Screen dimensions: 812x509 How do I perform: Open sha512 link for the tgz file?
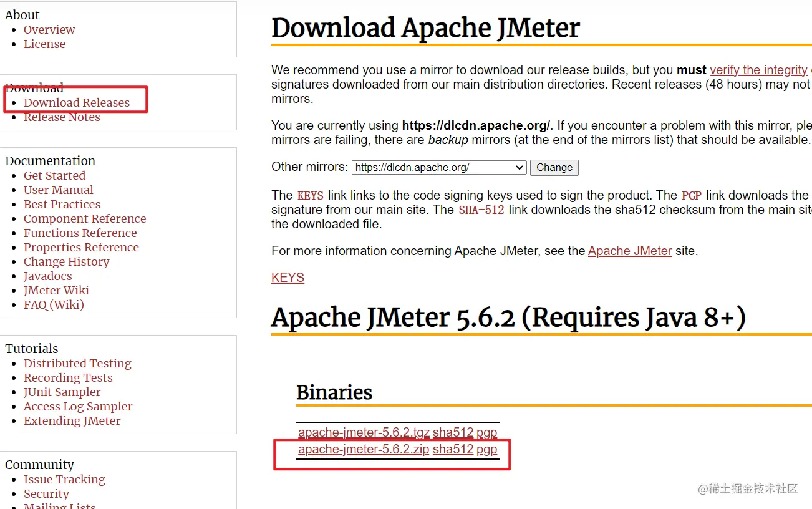tap(453, 433)
